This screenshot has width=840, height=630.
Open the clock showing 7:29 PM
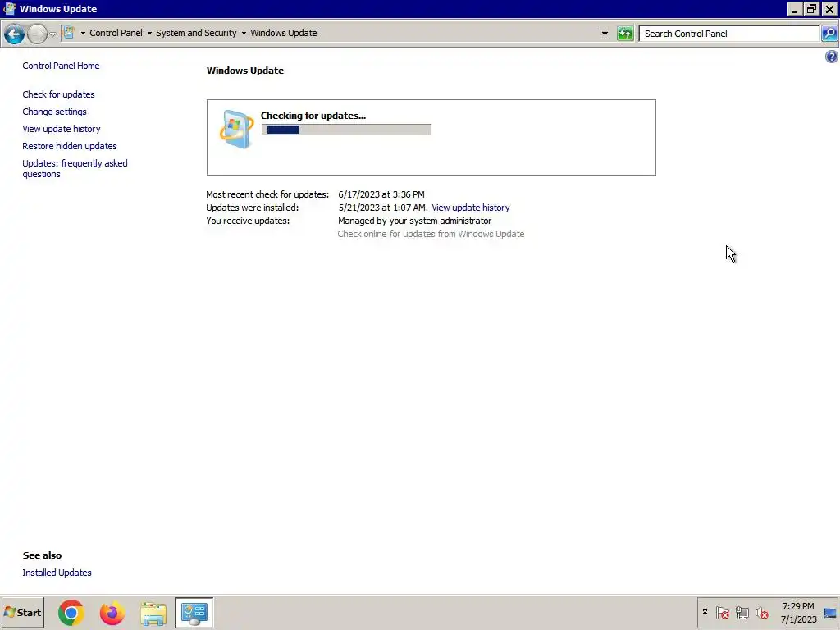click(798, 613)
